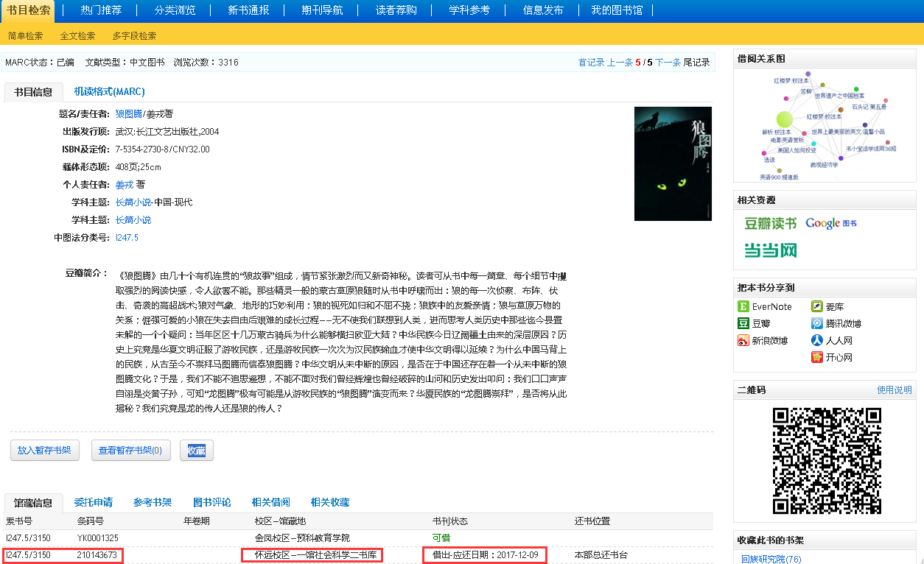The height and width of the screenshot is (564, 924).
Task: Switch to the 馆藏信息 tab
Action: coord(33,503)
